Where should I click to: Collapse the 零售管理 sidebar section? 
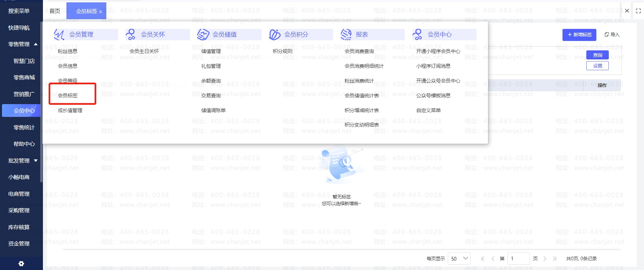36,44
